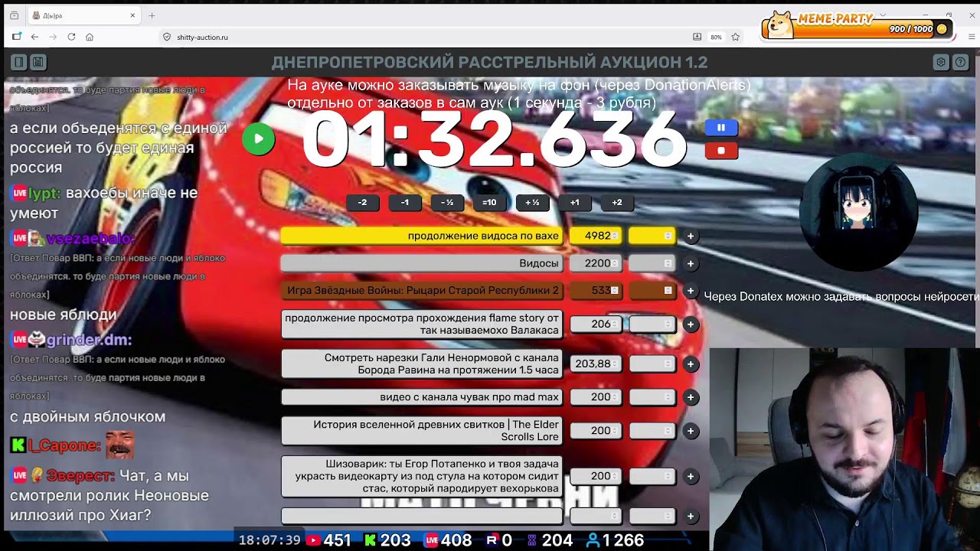980x551 pixels.
Task: Select amount field showing 533
Action: click(x=596, y=291)
